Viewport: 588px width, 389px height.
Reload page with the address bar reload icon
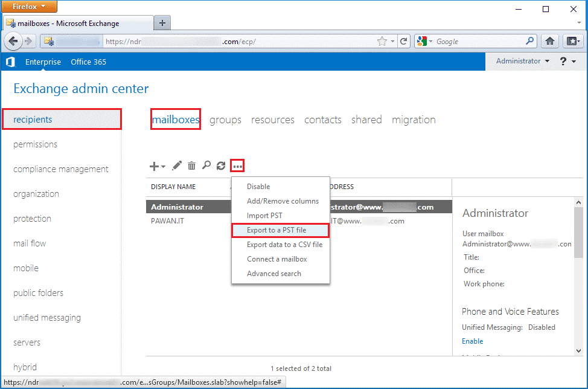403,41
